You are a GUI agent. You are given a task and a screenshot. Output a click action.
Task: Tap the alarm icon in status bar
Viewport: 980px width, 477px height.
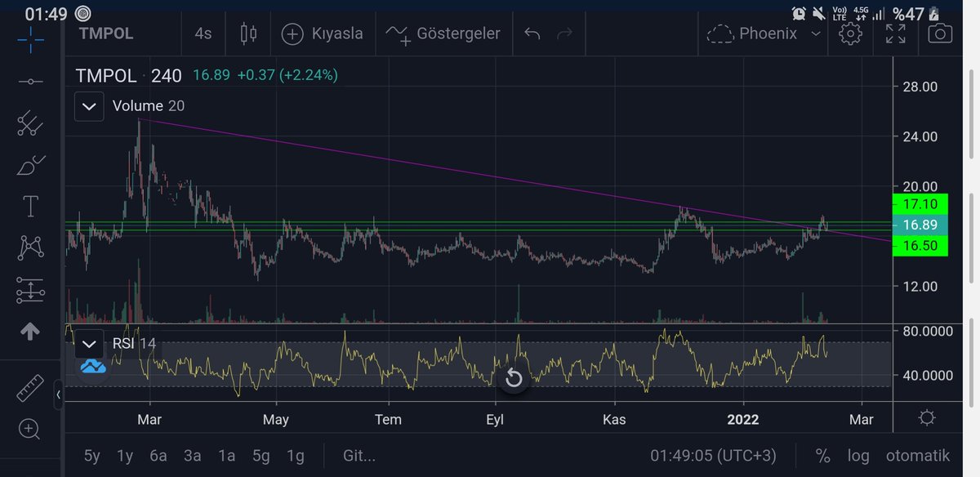799,13
